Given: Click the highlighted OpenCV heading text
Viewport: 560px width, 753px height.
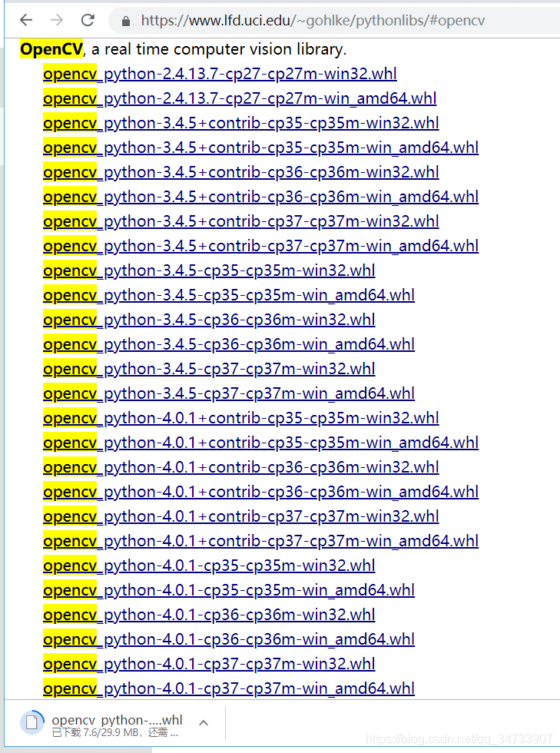Looking at the screenshot, I should (x=51, y=49).
